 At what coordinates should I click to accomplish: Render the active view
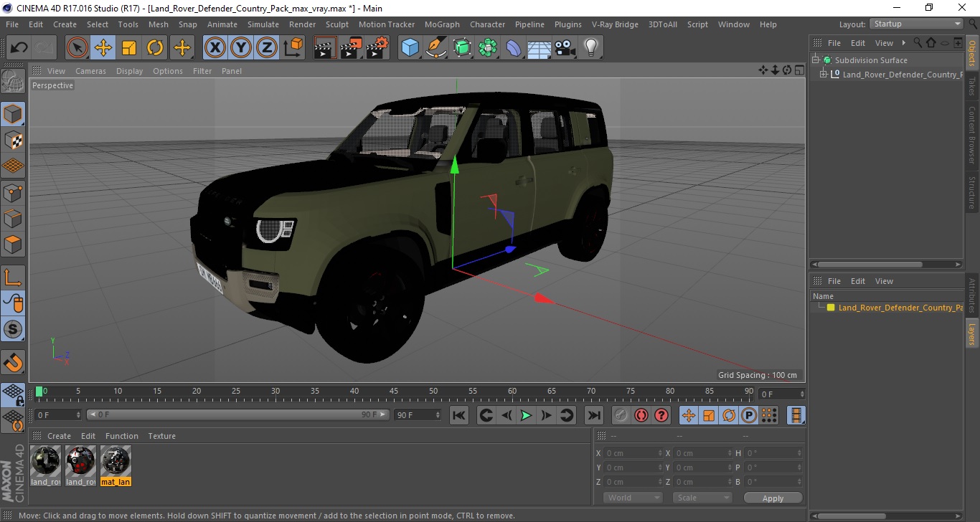point(326,48)
